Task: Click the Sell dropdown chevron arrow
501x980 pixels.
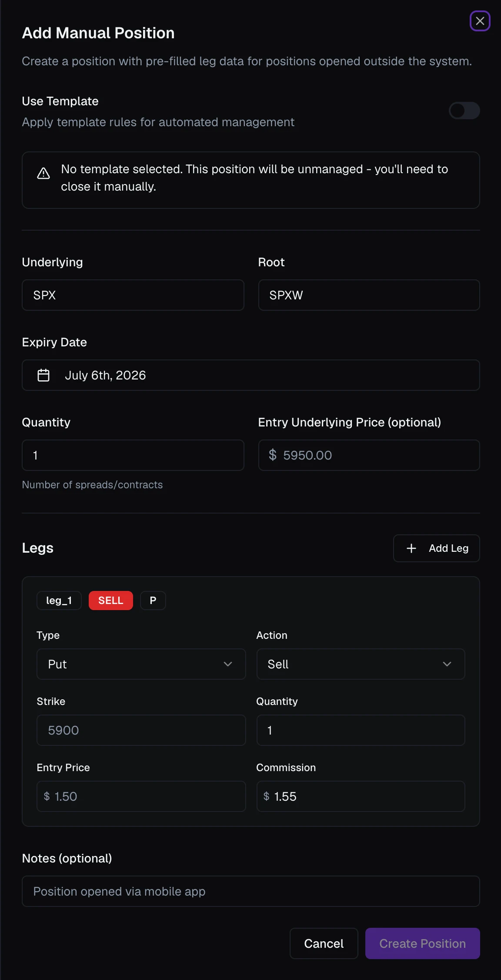Action: (x=447, y=664)
